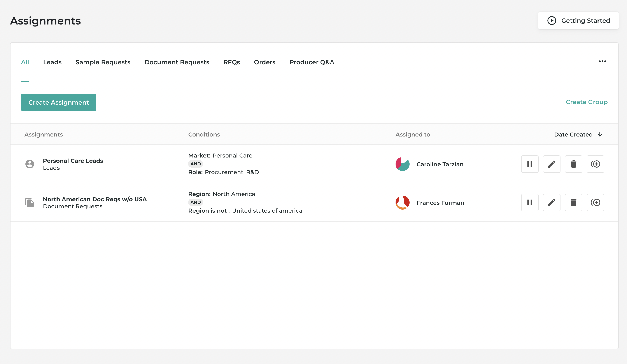This screenshot has height=364, width=627.
Task: Click the Create Assignment button
Action: point(59,102)
